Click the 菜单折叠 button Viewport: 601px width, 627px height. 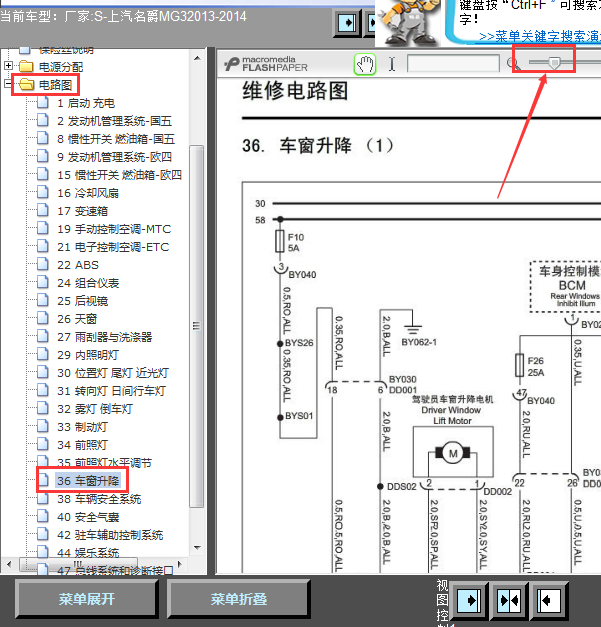click(x=238, y=599)
